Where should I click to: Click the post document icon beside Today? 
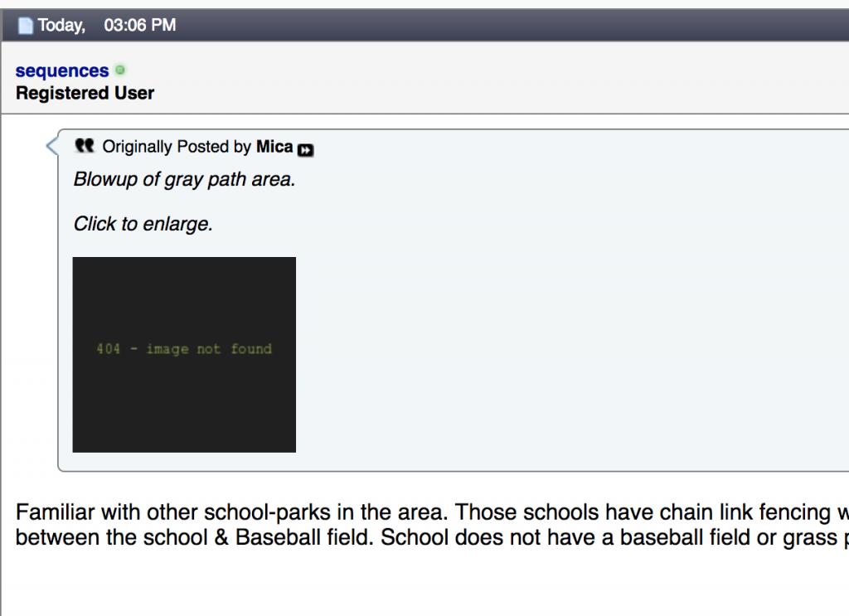(x=26, y=26)
